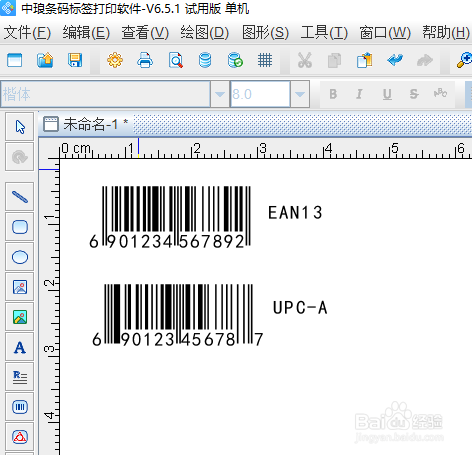Screen dimensions: 472x455
Task: Select the rounded rectangle tool
Action: [x=20, y=227]
